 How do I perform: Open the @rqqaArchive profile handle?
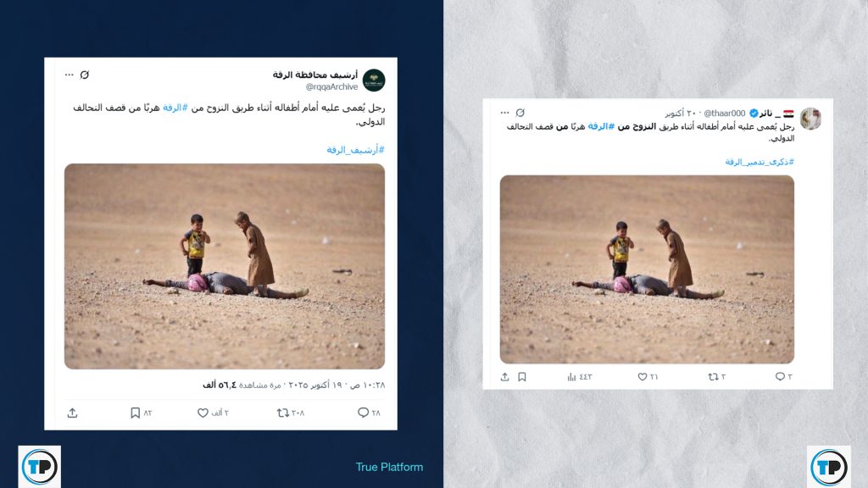tap(331, 87)
